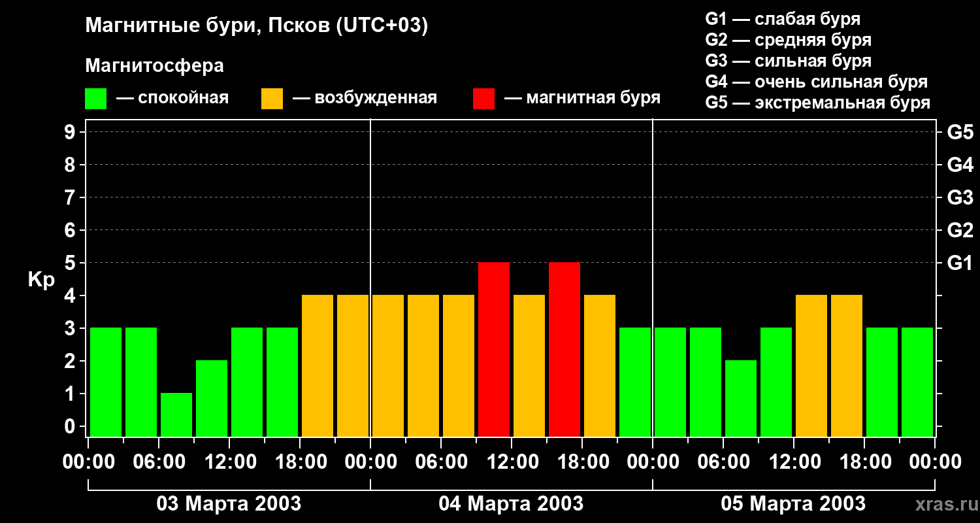Click the orange bar at 18:00–21:00 on 04 March
This screenshot has width=980, height=523.
[x=600, y=365]
